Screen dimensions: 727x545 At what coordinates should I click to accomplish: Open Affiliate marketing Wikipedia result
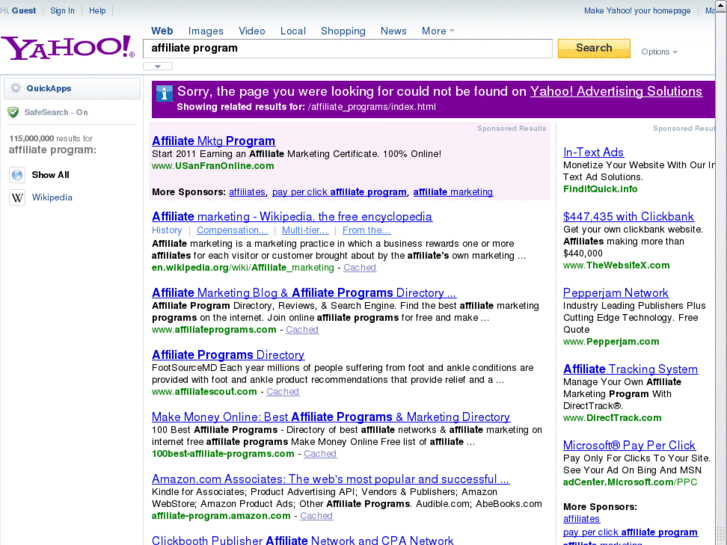292,217
